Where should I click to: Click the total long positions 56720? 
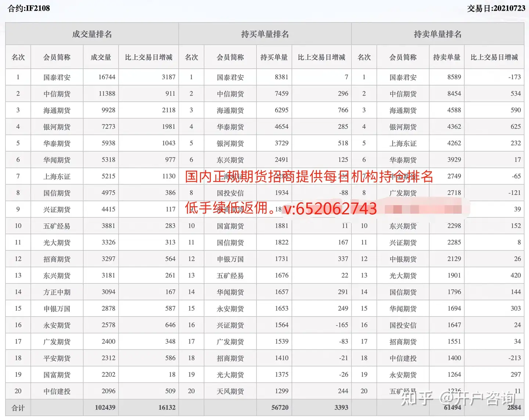pyautogui.click(x=280, y=408)
